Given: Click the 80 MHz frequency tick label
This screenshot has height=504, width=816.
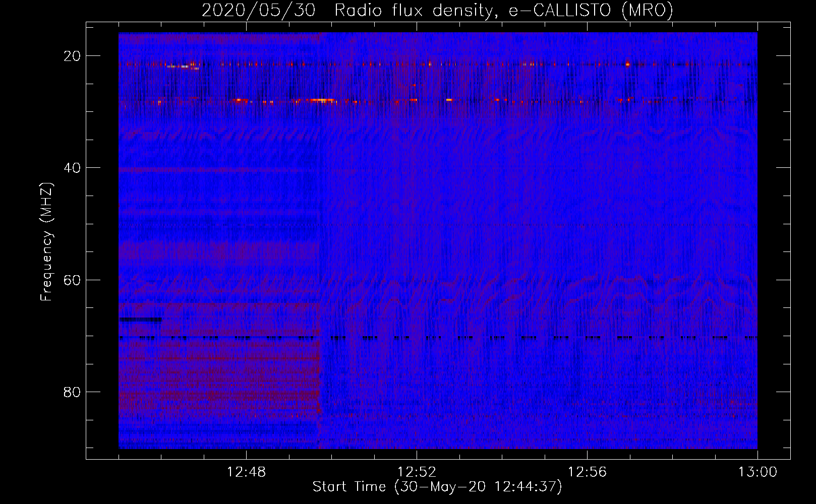Looking at the screenshot, I should tap(72, 392).
